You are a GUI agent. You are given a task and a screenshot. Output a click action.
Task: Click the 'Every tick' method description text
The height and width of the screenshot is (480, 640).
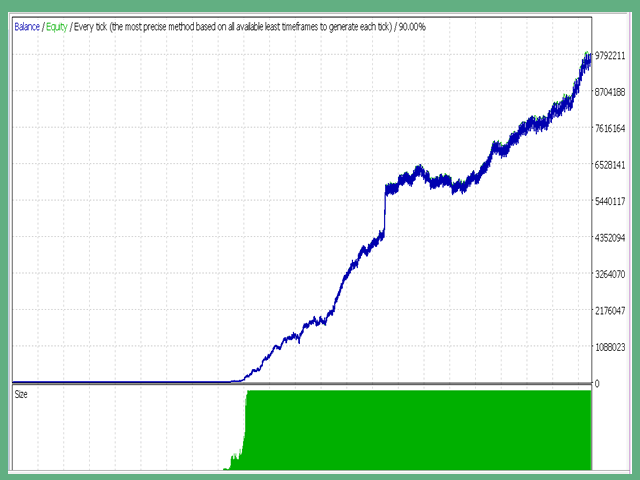(x=233, y=27)
